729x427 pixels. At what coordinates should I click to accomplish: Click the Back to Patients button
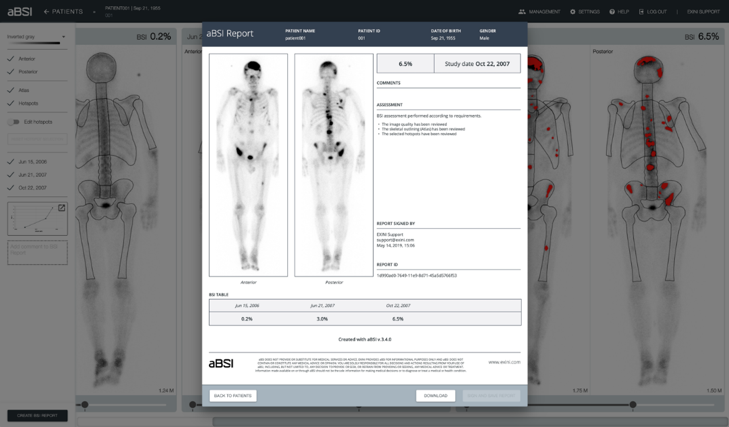point(233,396)
